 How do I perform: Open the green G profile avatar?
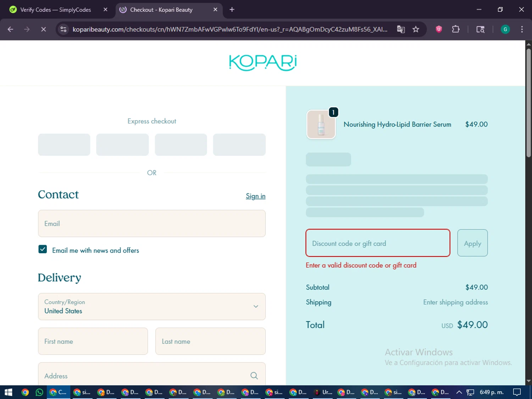tap(505, 29)
